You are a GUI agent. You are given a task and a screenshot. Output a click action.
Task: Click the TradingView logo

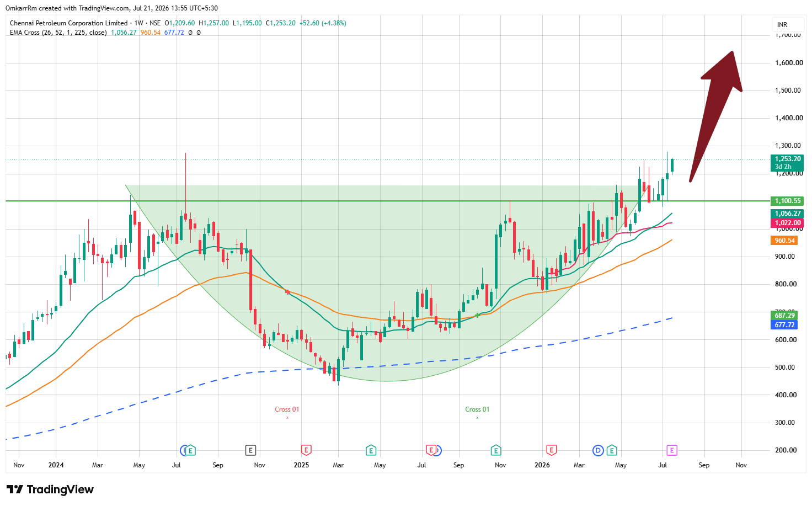pos(50,489)
